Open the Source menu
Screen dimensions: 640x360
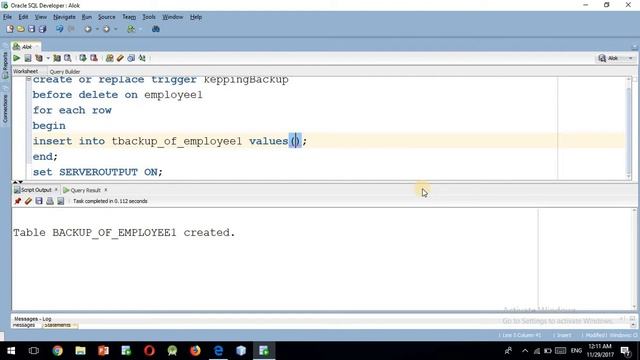click(x=106, y=17)
